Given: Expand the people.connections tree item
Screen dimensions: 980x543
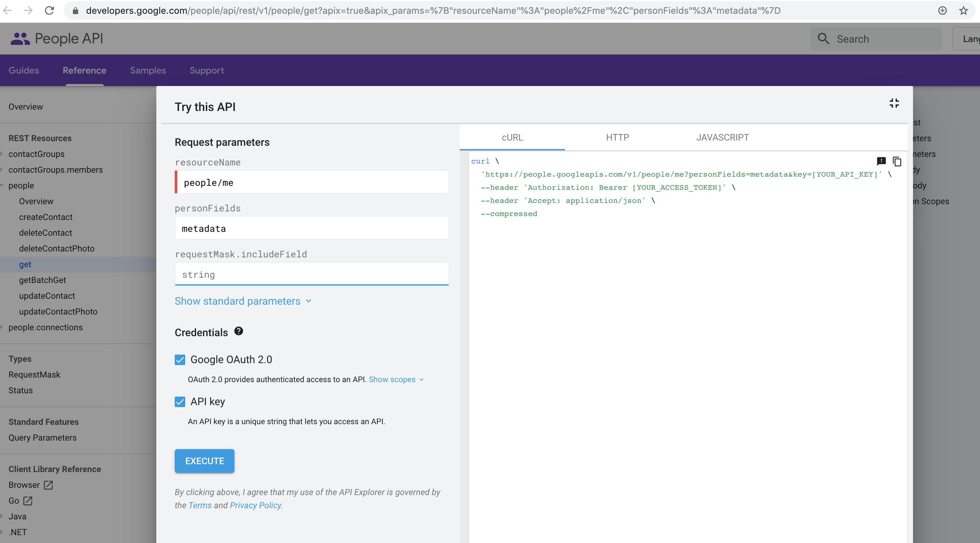Looking at the screenshot, I should (x=2, y=327).
